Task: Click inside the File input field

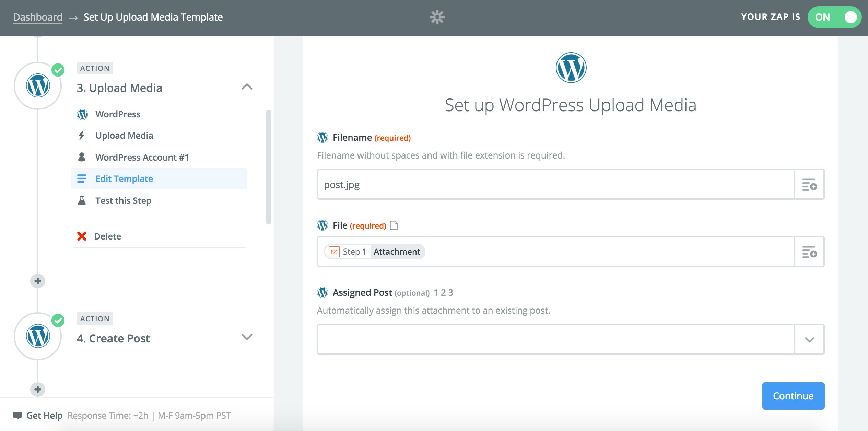Action: pyautogui.click(x=556, y=252)
